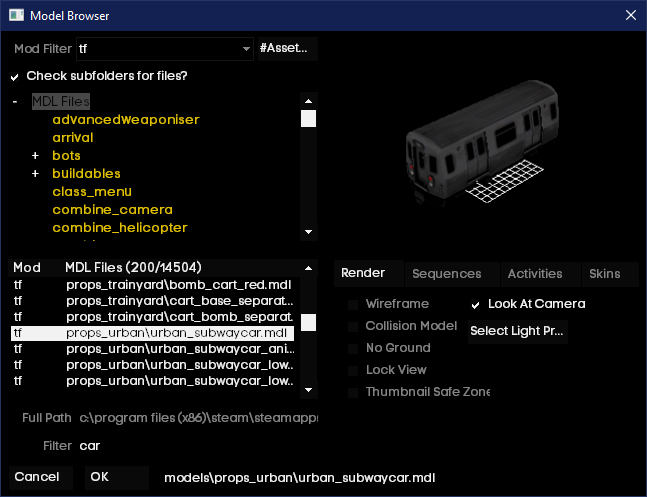The height and width of the screenshot is (497, 647).
Task: Expand the bots folder
Action: tap(35, 156)
